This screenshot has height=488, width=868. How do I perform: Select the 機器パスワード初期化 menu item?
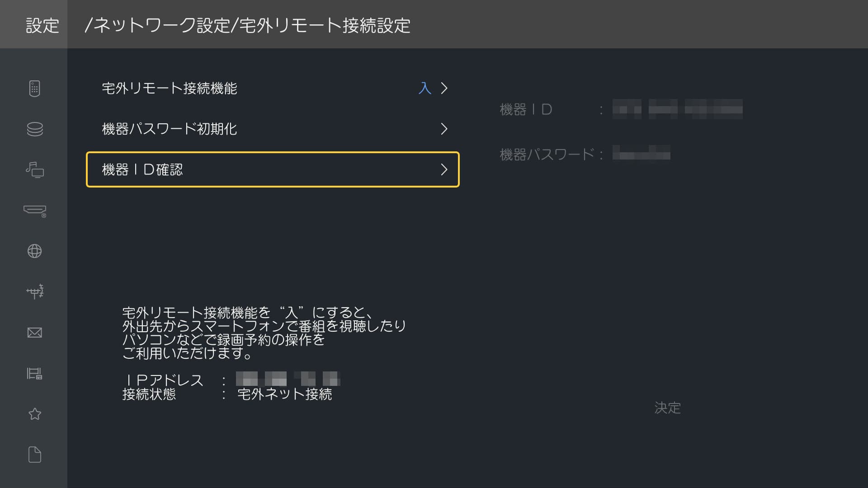tap(169, 129)
